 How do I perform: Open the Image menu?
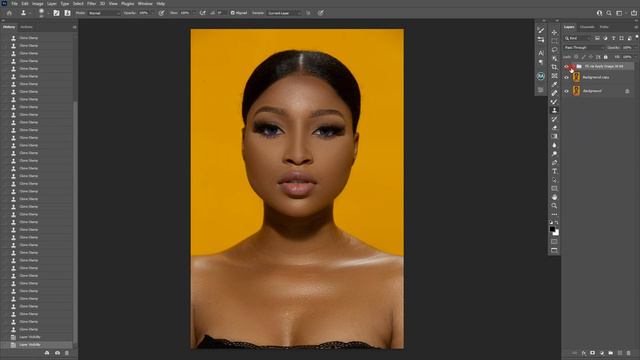click(x=38, y=3)
